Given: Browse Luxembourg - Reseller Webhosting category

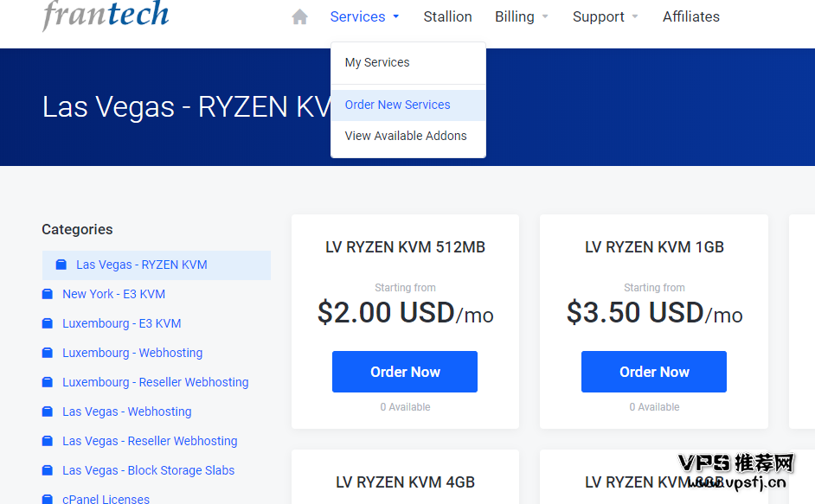Looking at the screenshot, I should point(156,382).
